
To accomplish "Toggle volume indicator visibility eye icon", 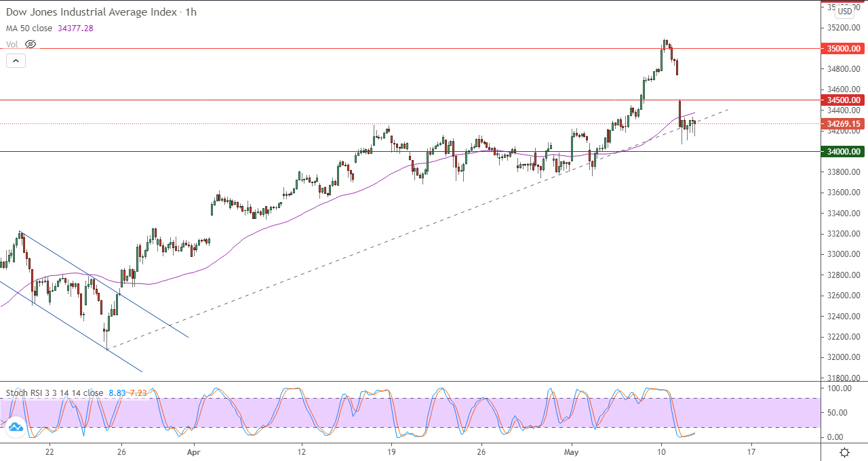I will click(30, 44).
